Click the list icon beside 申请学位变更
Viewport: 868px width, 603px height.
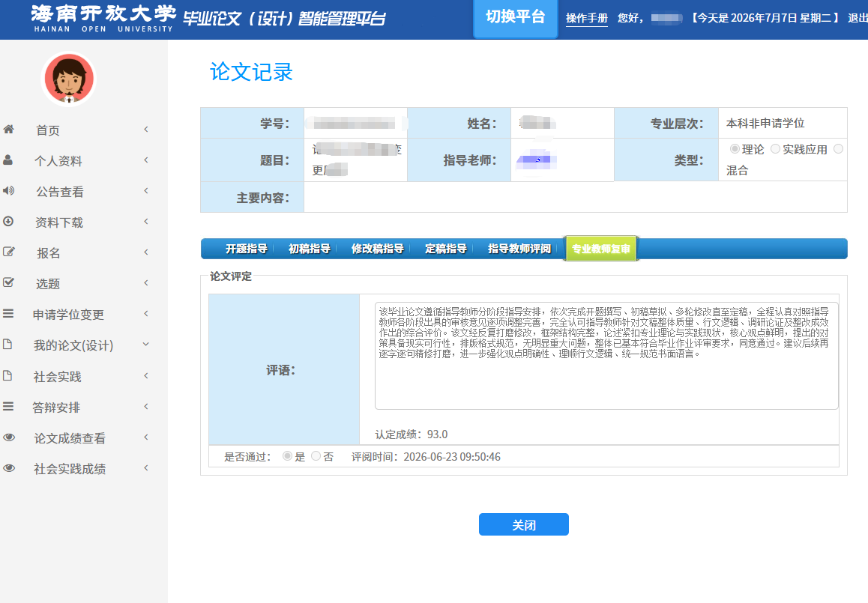pyautogui.click(x=8, y=313)
